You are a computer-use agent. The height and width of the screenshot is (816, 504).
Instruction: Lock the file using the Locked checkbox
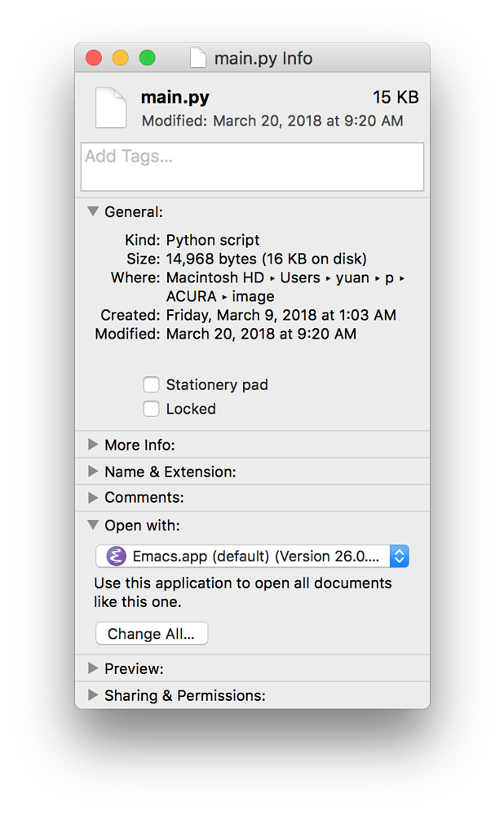click(x=151, y=409)
